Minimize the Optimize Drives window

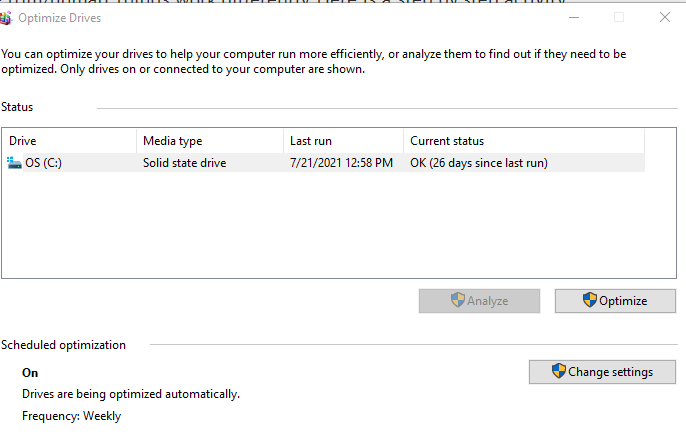point(572,17)
